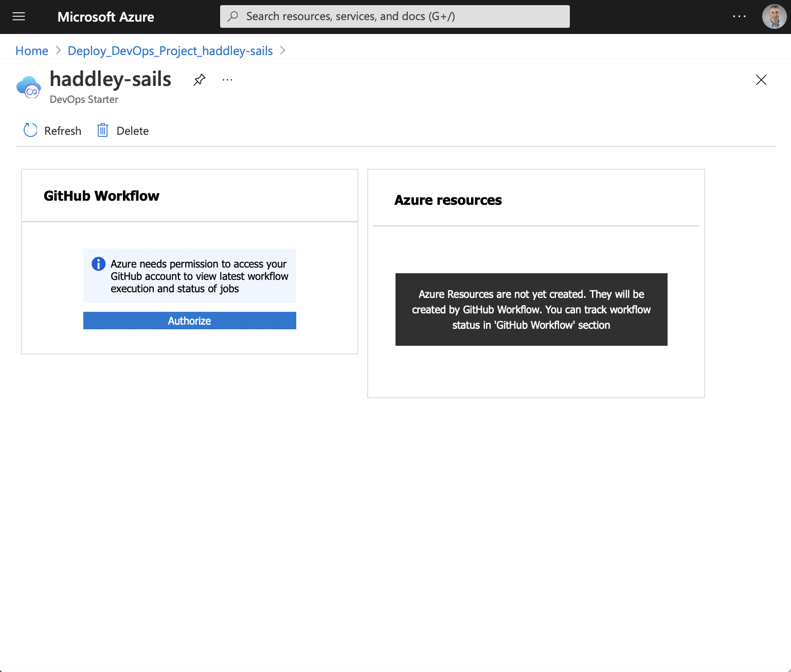Screen dimensions: 791x672
Task: Click the DevOps Starter resource icon
Action: (x=29, y=87)
